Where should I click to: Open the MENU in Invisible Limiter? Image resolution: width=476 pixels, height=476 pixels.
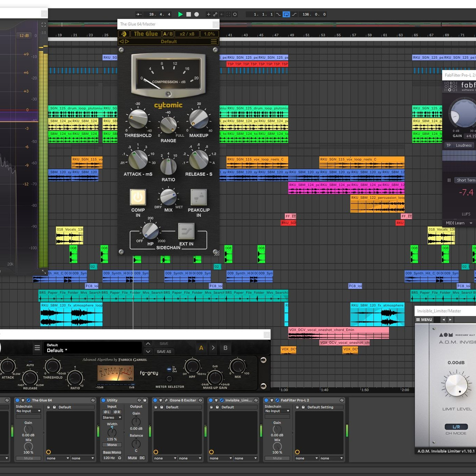[425, 319]
